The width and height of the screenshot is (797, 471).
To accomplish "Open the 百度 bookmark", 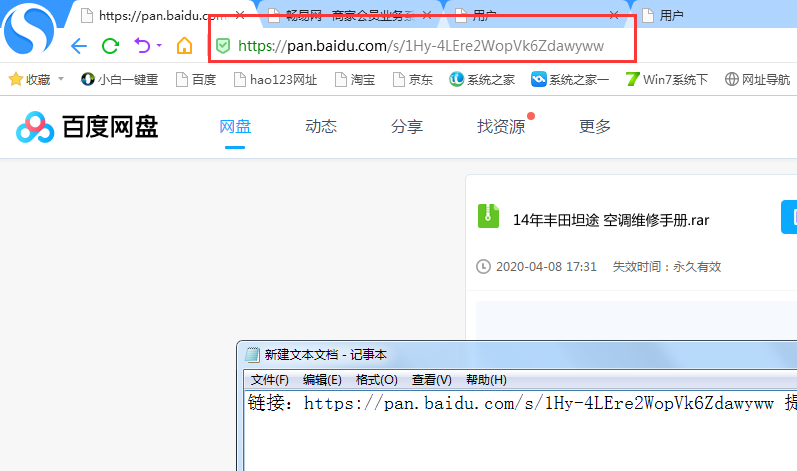I will tap(196, 80).
